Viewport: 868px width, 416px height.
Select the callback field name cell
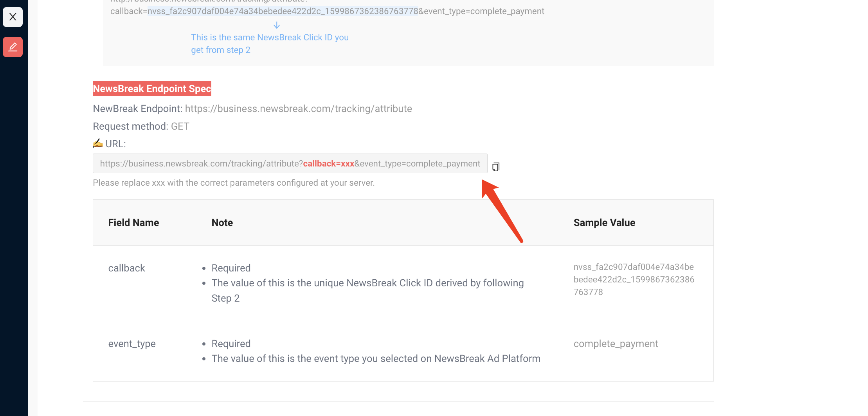[126, 268]
